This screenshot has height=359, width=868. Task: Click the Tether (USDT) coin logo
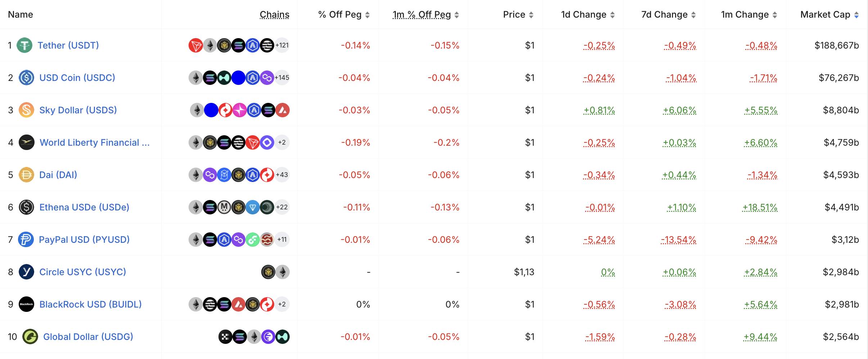click(24, 45)
